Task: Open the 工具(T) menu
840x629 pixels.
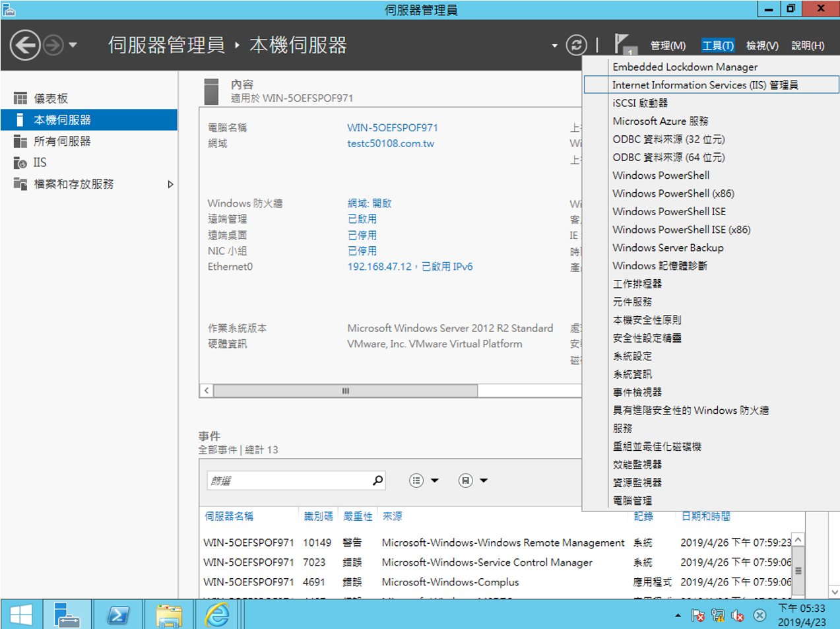Action: point(717,46)
